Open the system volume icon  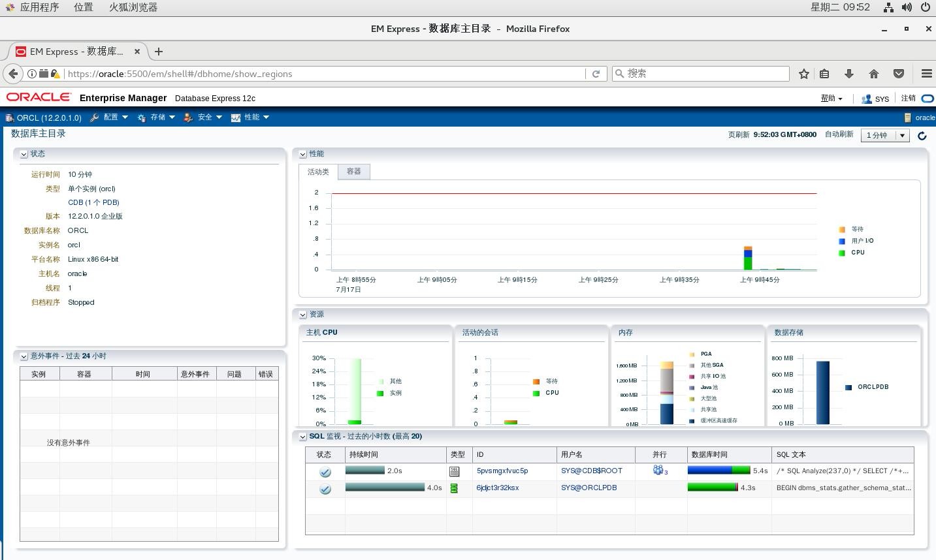(907, 7)
